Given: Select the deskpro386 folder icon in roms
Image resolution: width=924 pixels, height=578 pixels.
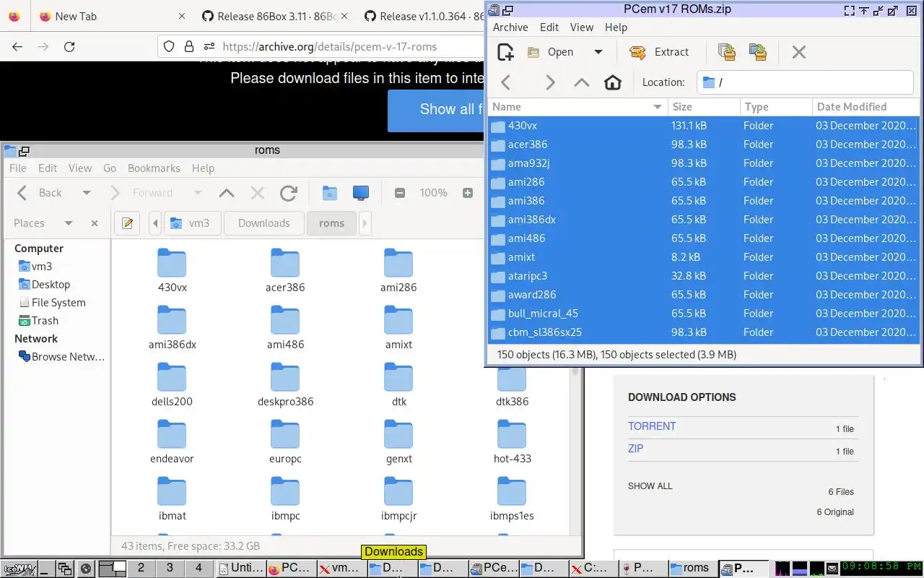Looking at the screenshot, I should (285, 377).
